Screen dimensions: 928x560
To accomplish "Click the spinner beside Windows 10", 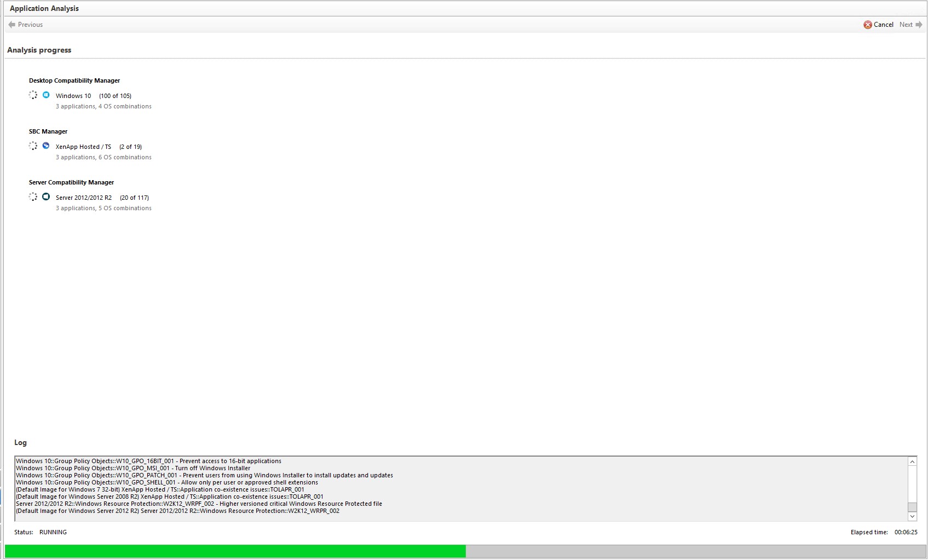I will click(33, 95).
